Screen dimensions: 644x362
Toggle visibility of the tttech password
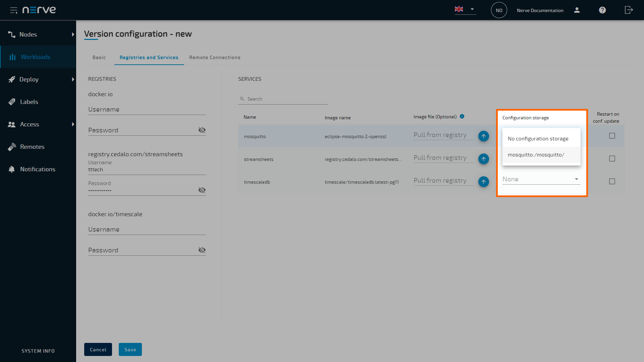pyautogui.click(x=202, y=190)
